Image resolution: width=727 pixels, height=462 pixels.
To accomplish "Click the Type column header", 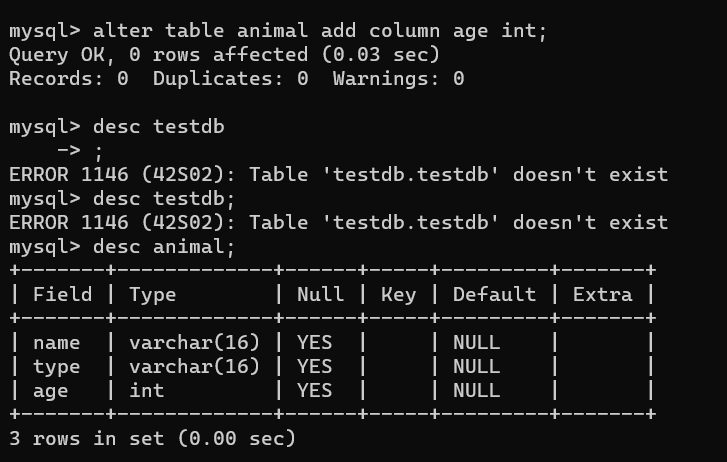I will pyautogui.click(x=153, y=295).
